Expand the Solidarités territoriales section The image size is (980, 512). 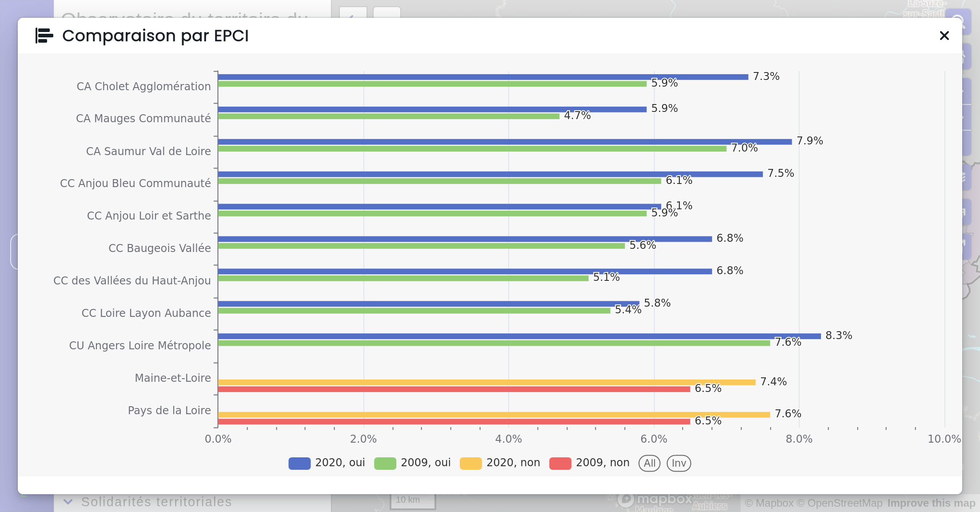click(156, 502)
